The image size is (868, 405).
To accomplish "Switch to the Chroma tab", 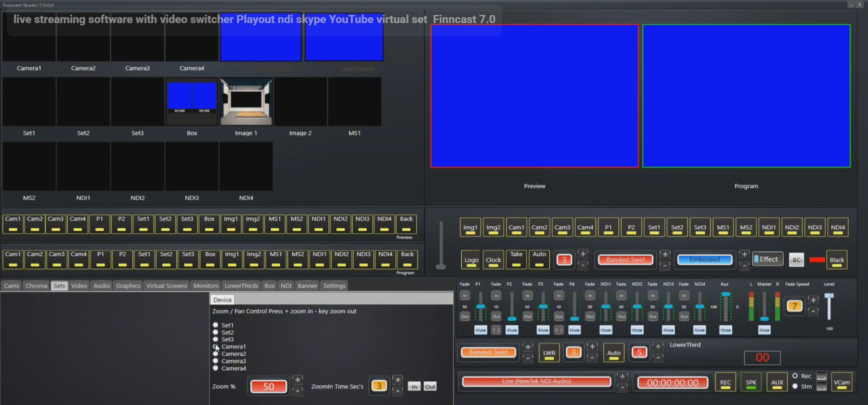I will click(36, 286).
